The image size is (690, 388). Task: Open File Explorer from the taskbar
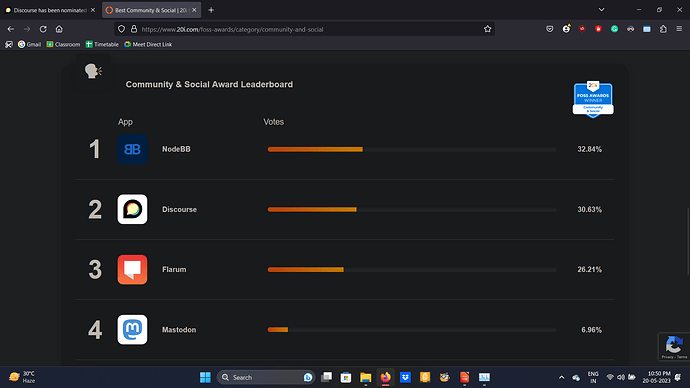pos(366,377)
